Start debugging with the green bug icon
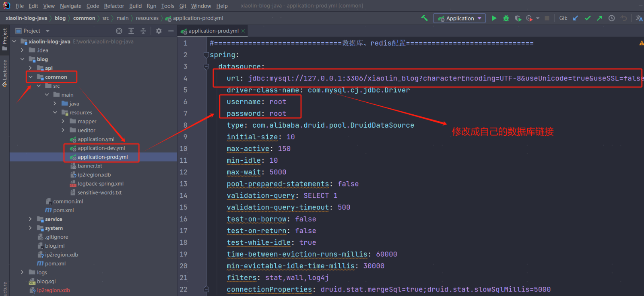 (x=506, y=18)
